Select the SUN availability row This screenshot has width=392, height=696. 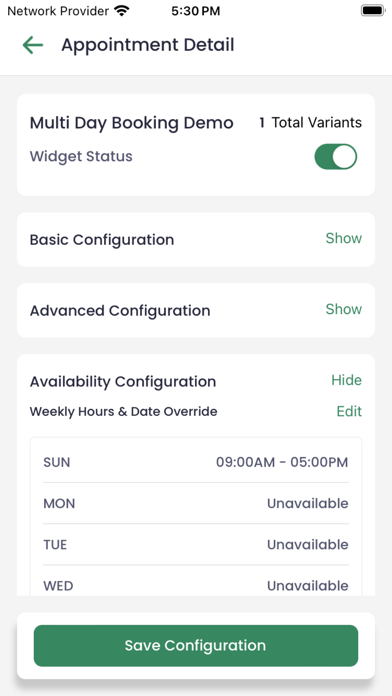pos(196,462)
